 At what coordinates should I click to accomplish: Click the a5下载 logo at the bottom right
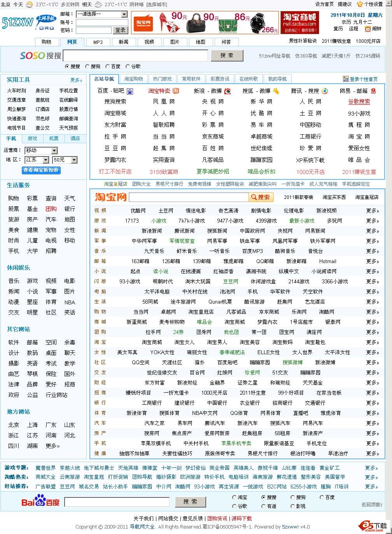click(x=371, y=524)
